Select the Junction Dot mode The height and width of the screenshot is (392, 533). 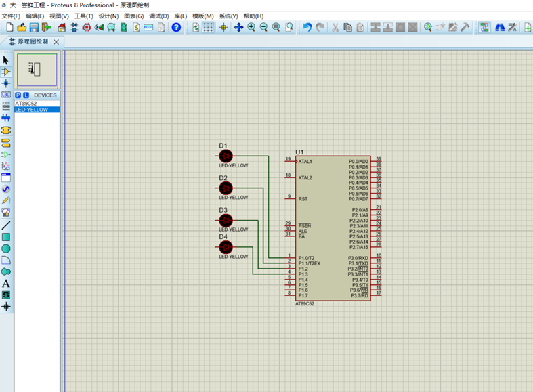[6, 83]
